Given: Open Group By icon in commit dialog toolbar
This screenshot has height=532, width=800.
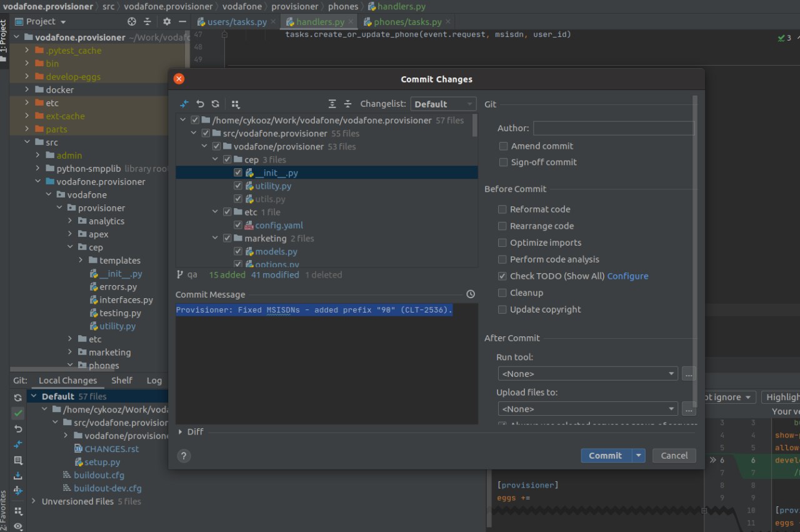Looking at the screenshot, I should click(x=236, y=104).
